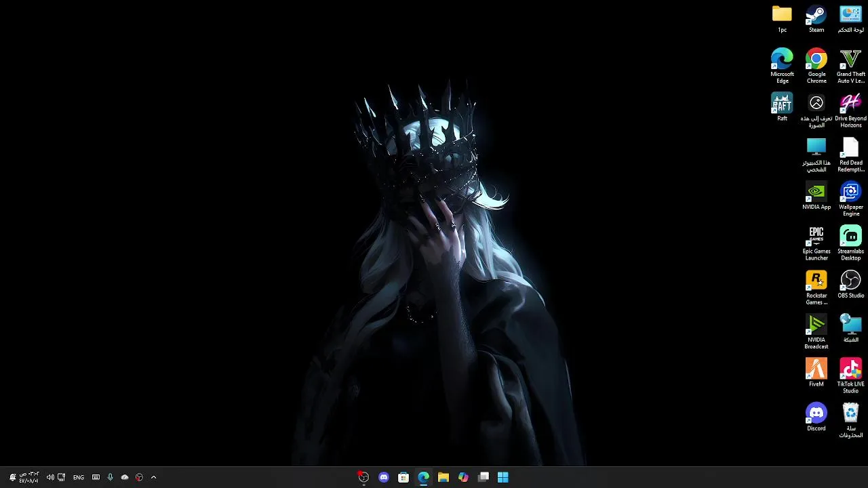Open the volume speaker tray icon
The height and width of the screenshot is (488, 868).
tap(50, 477)
